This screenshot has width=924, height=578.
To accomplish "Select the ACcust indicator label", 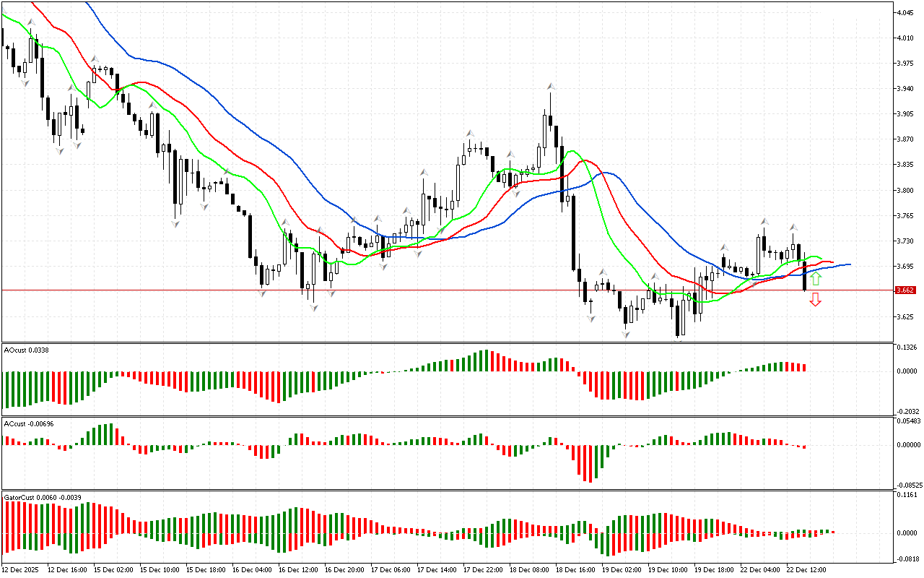I will point(25,423).
